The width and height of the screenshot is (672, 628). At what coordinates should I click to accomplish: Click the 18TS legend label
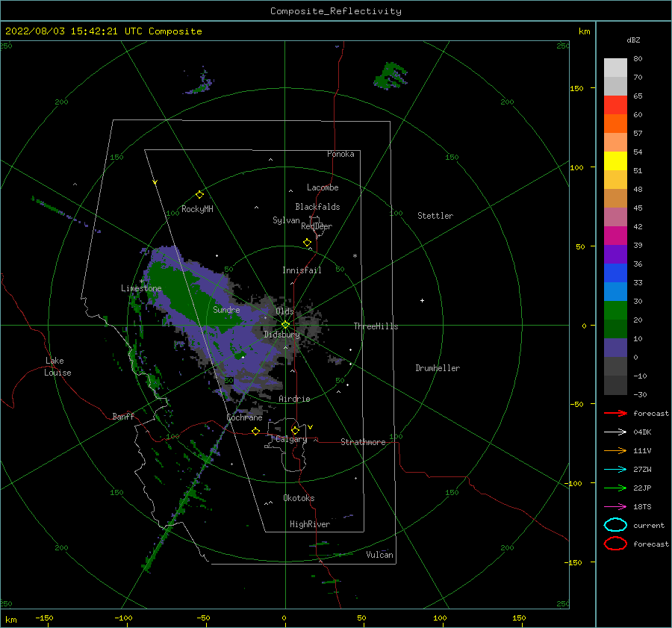coord(642,506)
